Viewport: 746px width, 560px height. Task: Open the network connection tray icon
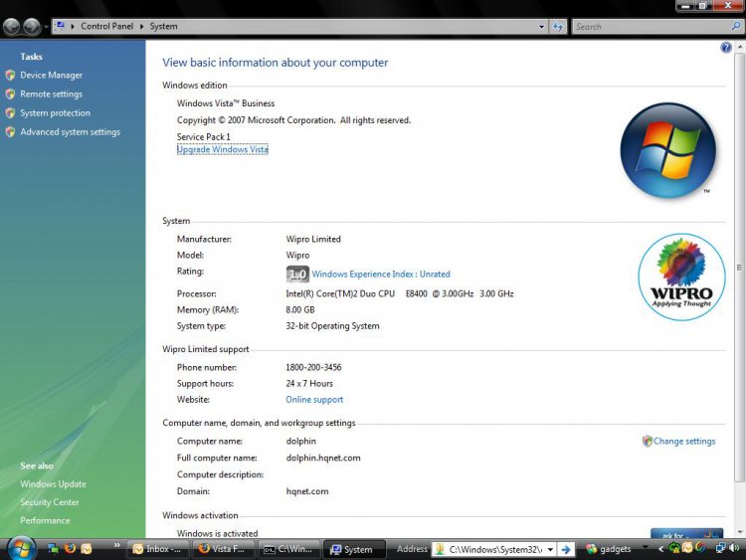721,548
